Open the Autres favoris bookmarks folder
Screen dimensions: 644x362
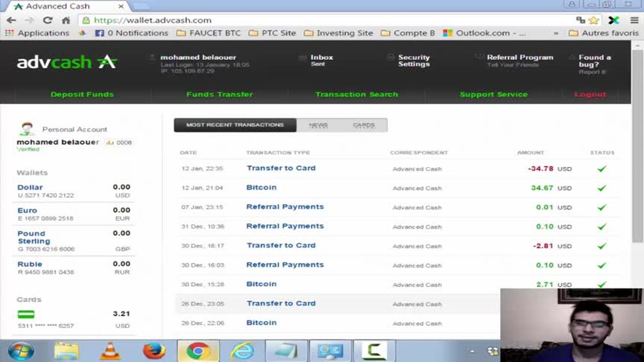[603, 33]
